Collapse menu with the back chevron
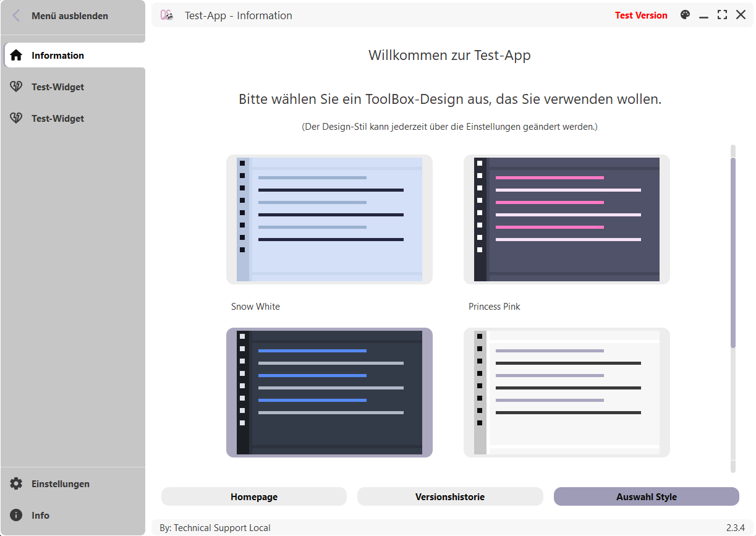The image size is (756, 536). [17, 16]
